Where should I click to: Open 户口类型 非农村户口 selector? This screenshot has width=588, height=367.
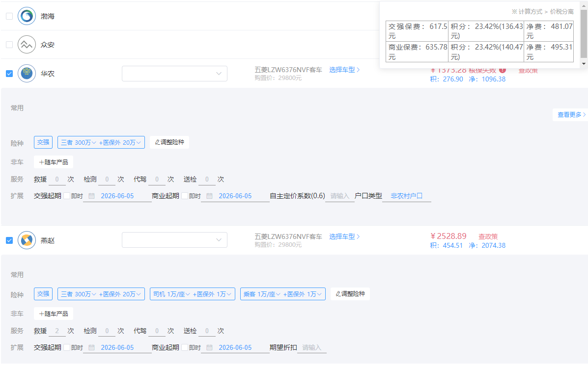(x=407, y=196)
